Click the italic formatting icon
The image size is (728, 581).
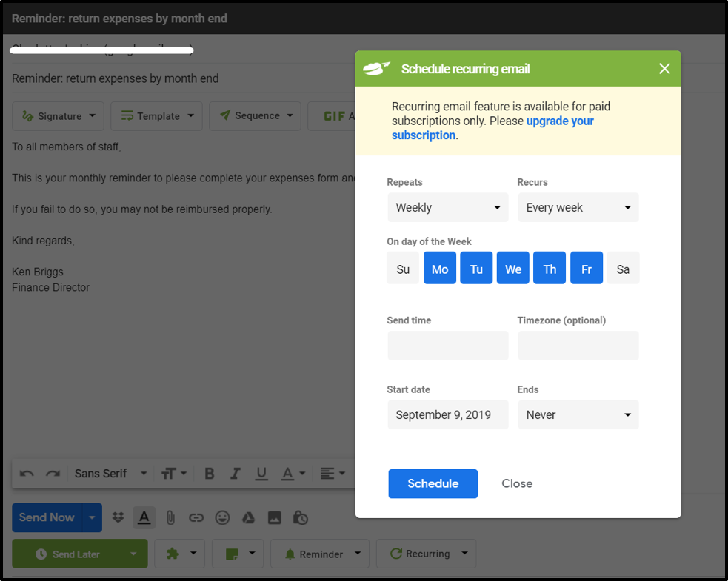coord(236,474)
